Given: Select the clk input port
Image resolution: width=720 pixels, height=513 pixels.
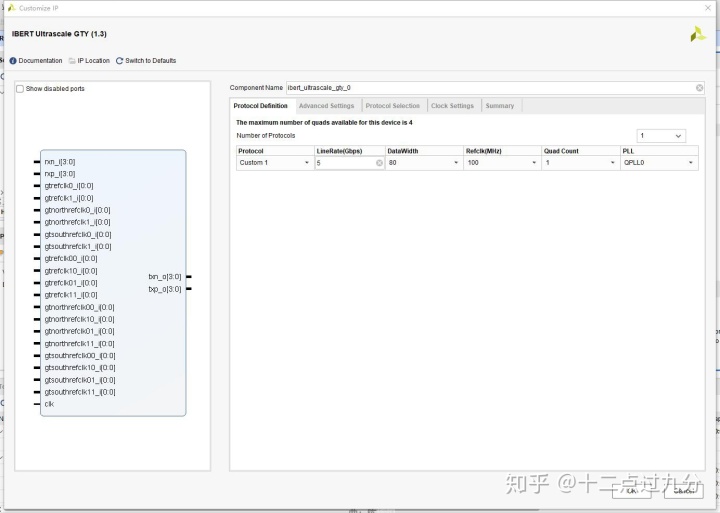Looking at the screenshot, I should [x=49, y=404].
